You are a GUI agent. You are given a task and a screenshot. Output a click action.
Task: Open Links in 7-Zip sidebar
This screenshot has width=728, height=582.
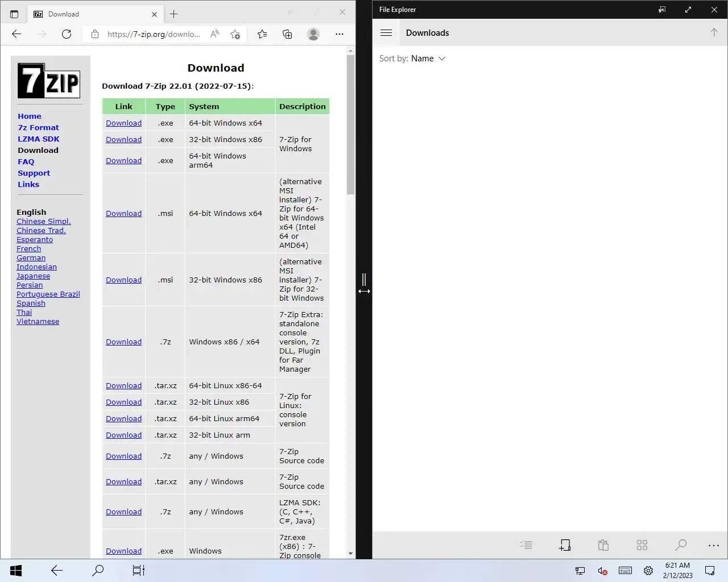[x=28, y=184]
